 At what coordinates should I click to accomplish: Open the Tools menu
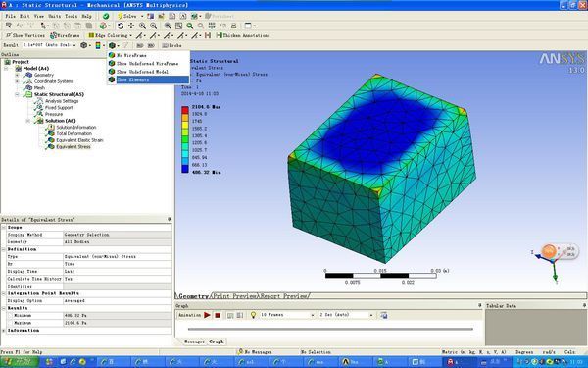pos(71,16)
